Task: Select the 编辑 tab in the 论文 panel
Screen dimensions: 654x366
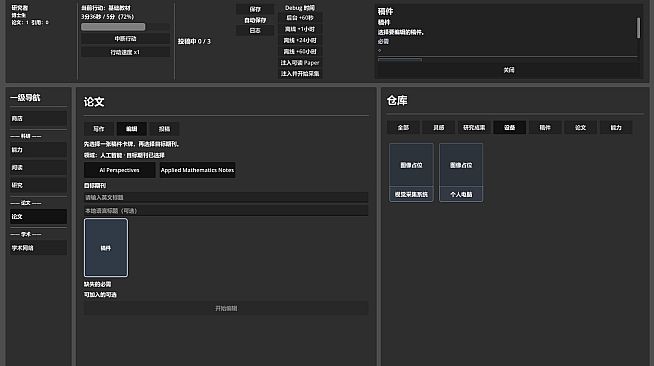Action: pos(131,129)
